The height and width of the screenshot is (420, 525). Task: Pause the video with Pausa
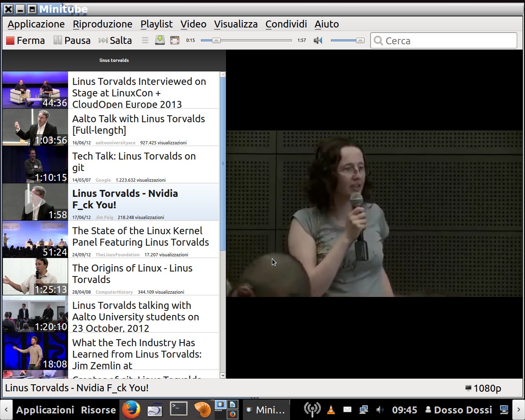72,40
